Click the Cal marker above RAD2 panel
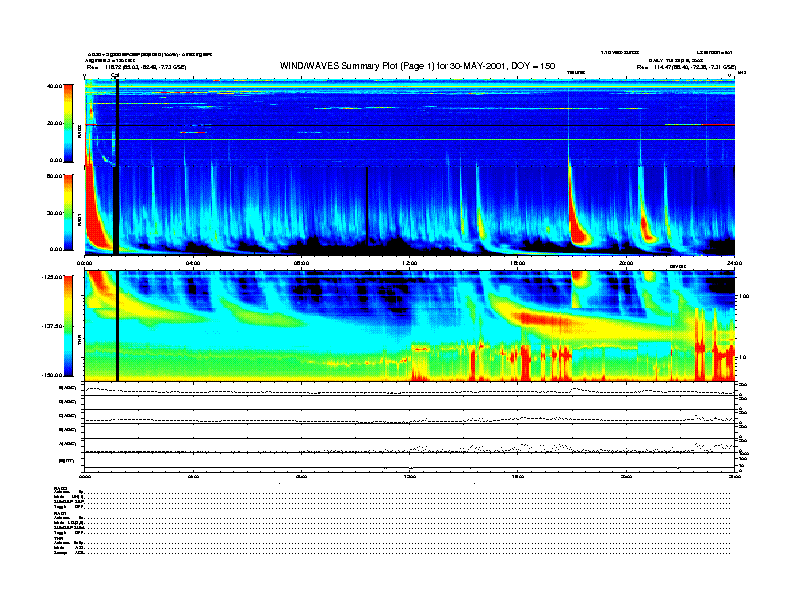 click(115, 76)
